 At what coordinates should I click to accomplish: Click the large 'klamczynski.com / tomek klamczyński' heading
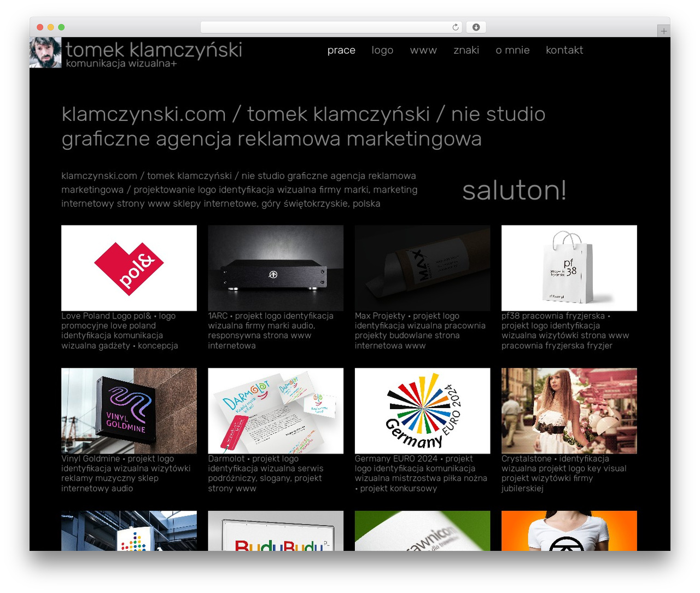[304, 126]
